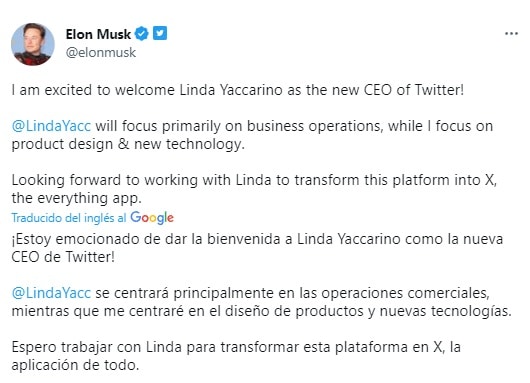
Task: Click the "Traducido del inglés al" label
Action: [x=69, y=218]
